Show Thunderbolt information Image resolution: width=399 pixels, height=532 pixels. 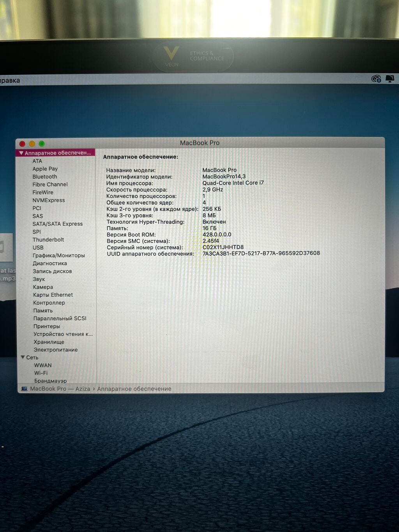click(48, 240)
